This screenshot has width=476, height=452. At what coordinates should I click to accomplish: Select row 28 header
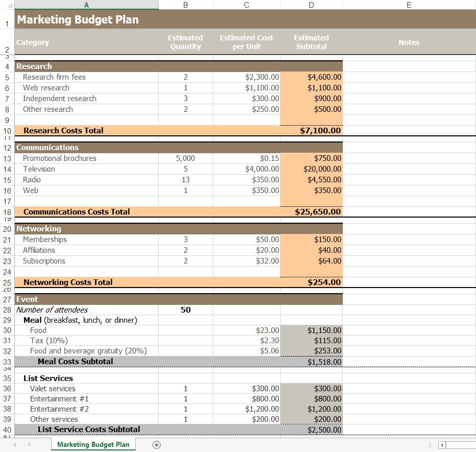pyautogui.click(x=7, y=310)
